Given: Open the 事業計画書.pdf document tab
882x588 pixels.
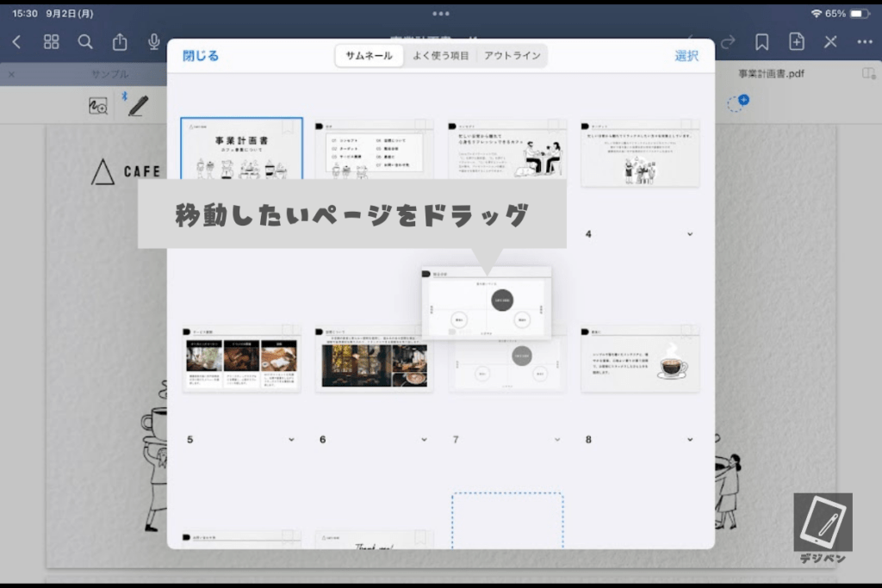Looking at the screenshot, I should pyautogui.click(x=771, y=74).
